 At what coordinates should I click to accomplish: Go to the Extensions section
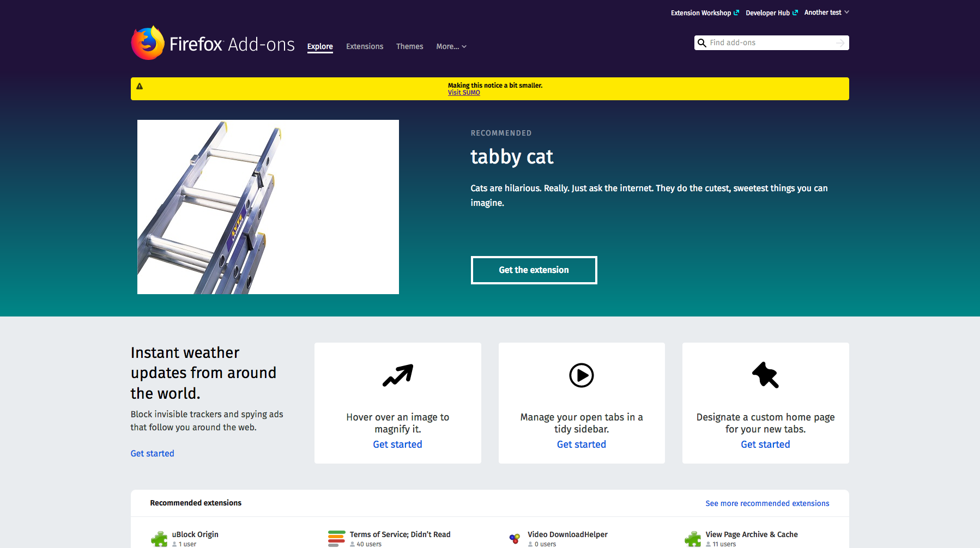tap(365, 46)
